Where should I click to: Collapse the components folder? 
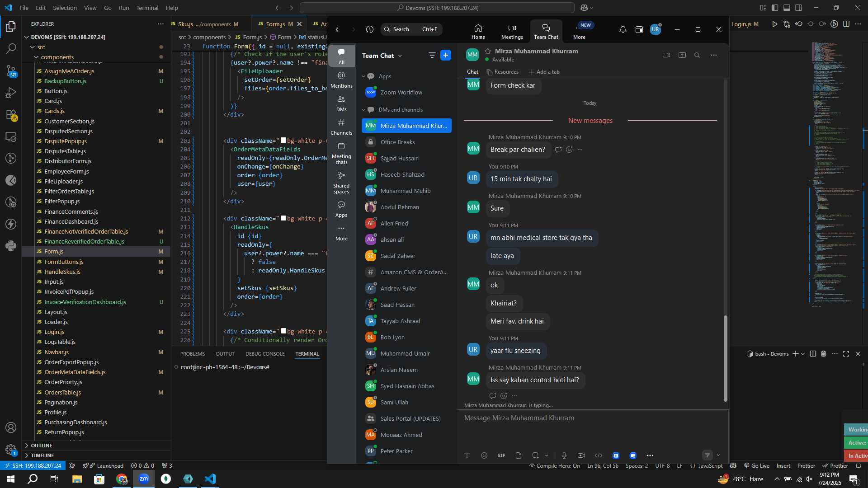(x=36, y=57)
